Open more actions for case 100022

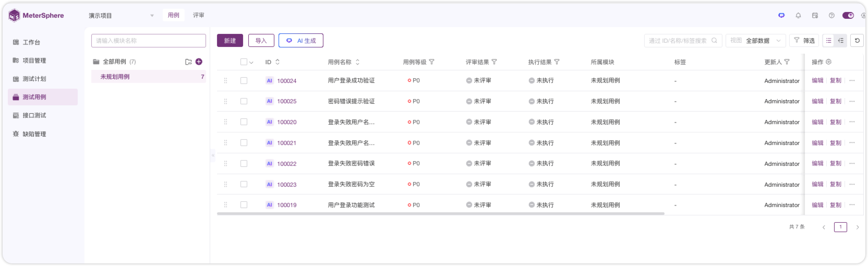tap(852, 164)
